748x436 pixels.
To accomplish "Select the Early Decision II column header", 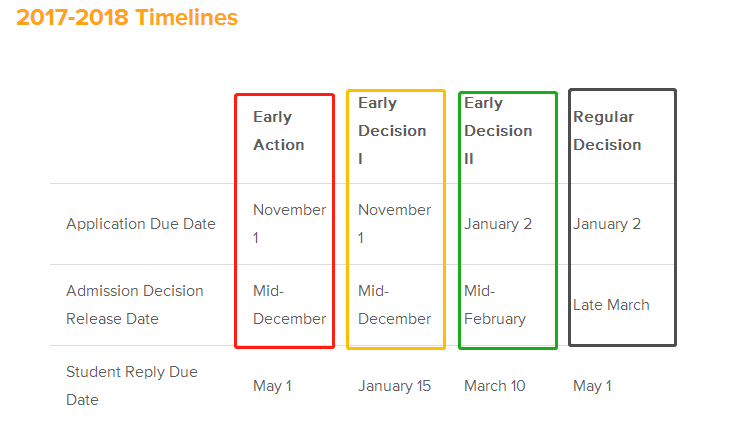I will (498, 131).
